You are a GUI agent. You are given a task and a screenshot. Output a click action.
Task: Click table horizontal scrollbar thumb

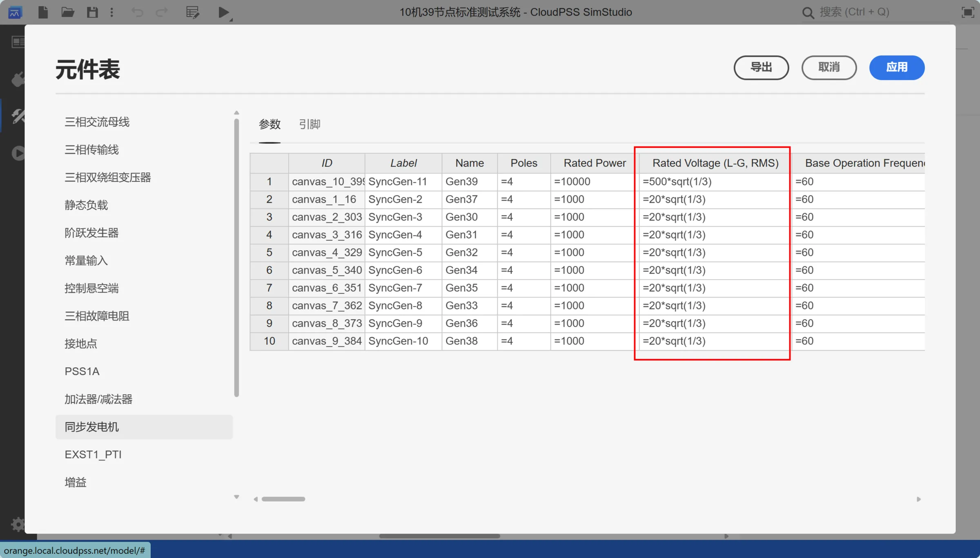coord(283,499)
